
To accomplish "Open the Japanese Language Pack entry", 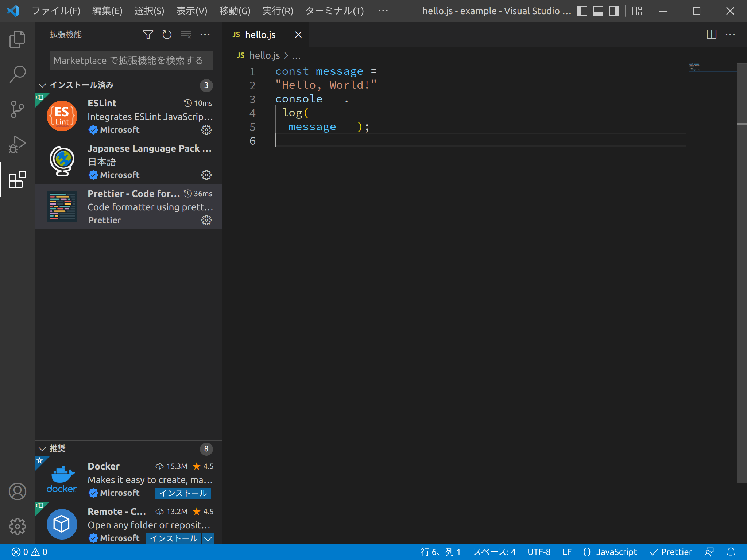I will click(128, 161).
